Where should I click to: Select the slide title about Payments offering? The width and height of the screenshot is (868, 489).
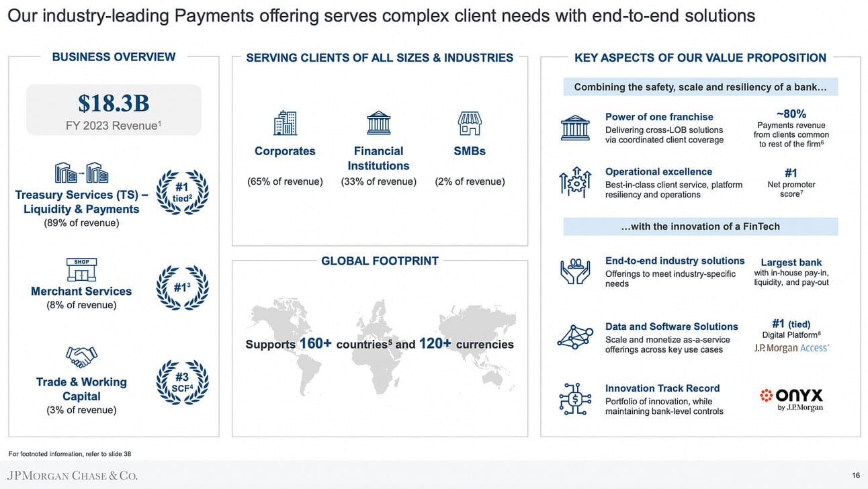(x=381, y=15)
